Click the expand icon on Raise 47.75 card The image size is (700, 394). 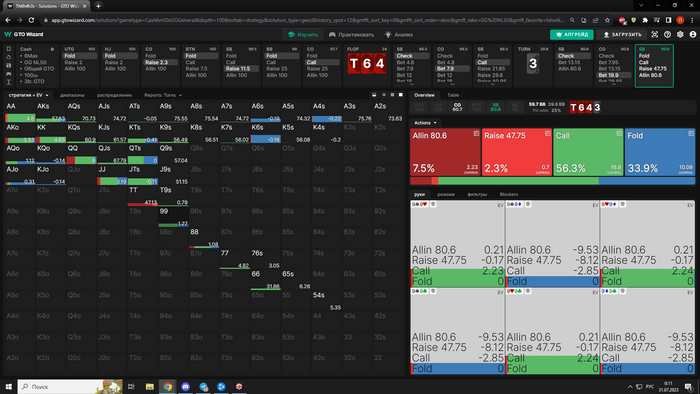pyautogui.click(x=548, y=133)
